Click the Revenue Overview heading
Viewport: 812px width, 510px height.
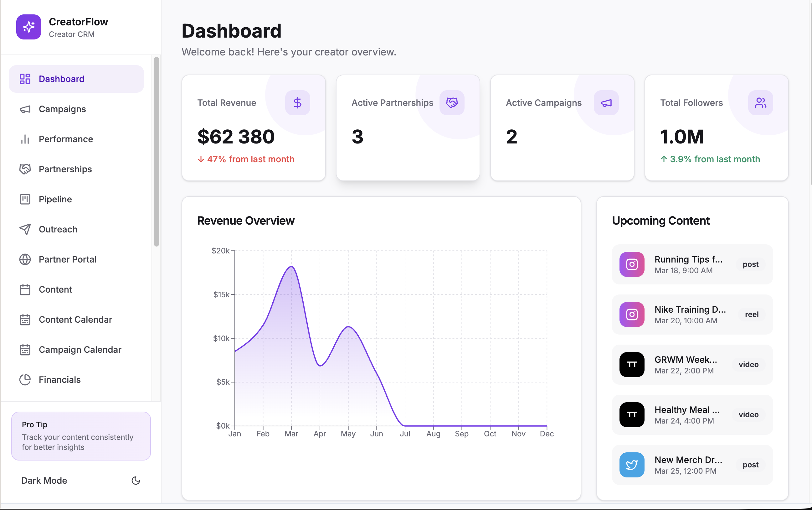click(246, 221)
